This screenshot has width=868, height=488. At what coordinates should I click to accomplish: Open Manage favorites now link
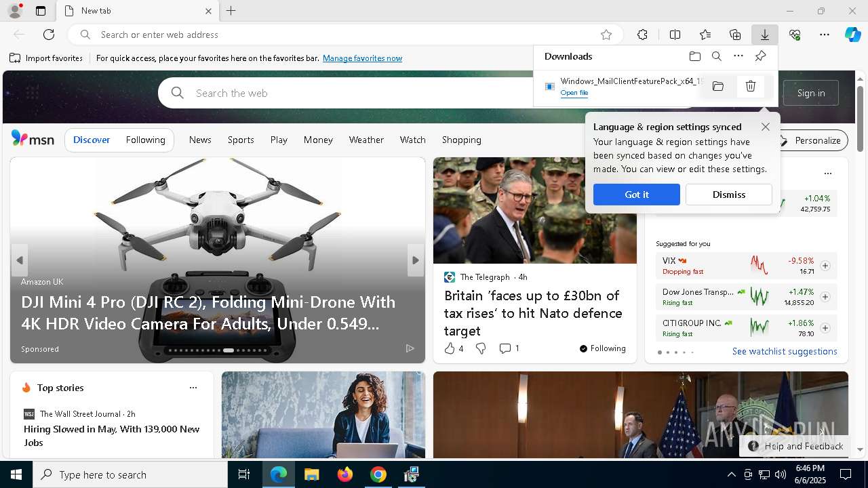(x=362, y=58)
